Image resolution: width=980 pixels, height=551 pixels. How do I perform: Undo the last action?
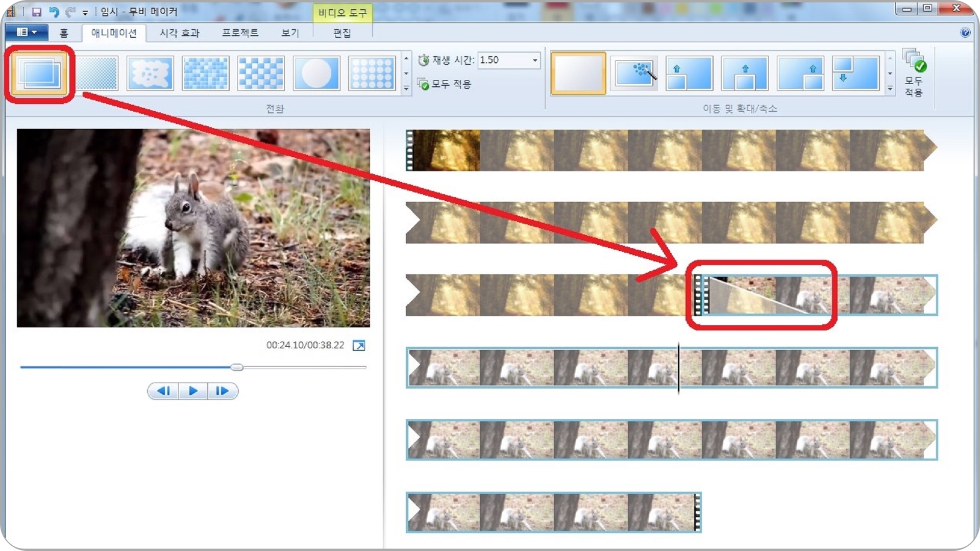(x=54, y=12)
